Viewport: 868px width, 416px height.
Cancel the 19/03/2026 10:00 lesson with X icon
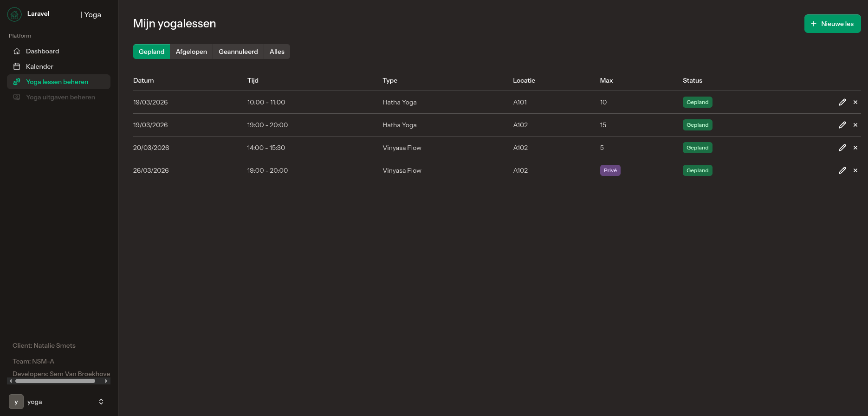855,102
